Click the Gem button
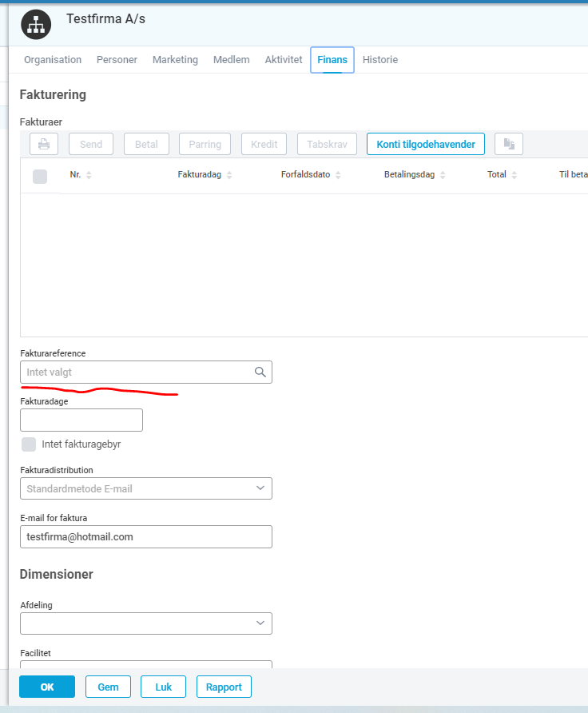The height and width of the screenshot is (713, 588). [x=108, y=687]
